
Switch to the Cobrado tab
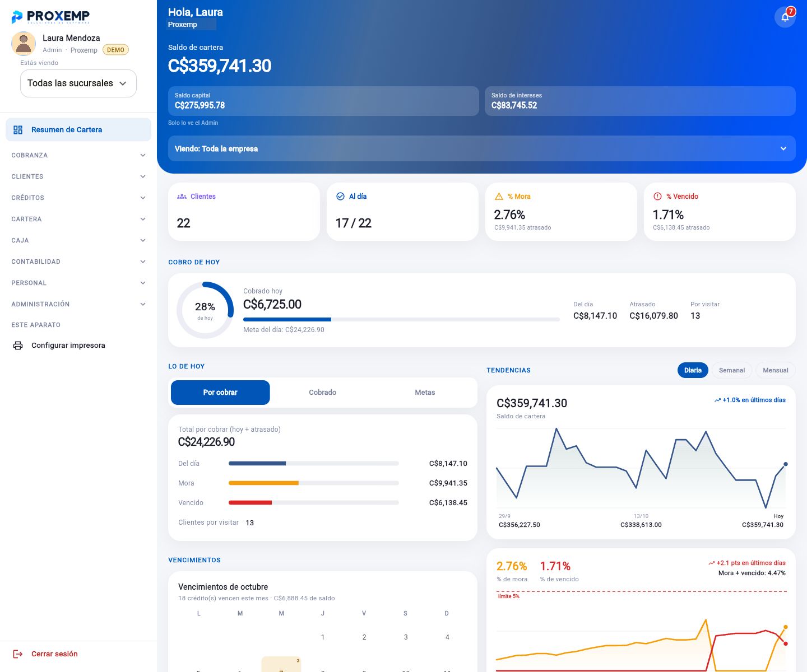323,393
